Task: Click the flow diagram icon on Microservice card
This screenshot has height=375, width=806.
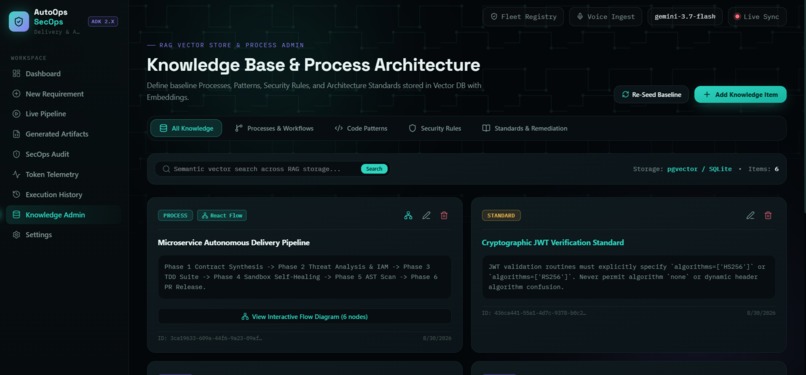Action: [x=408, y=216]
